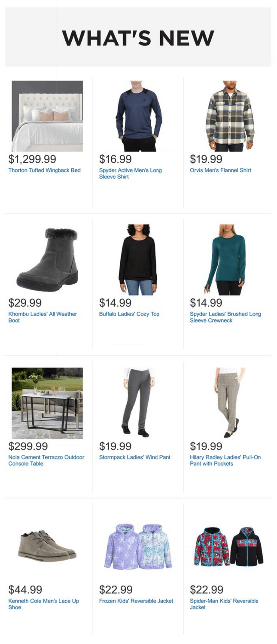Viewport: 277px width, 644px height.
Task: Open Hilary Radley Ladies' Pull-On Pant link
Action: (x=225, y=461)
